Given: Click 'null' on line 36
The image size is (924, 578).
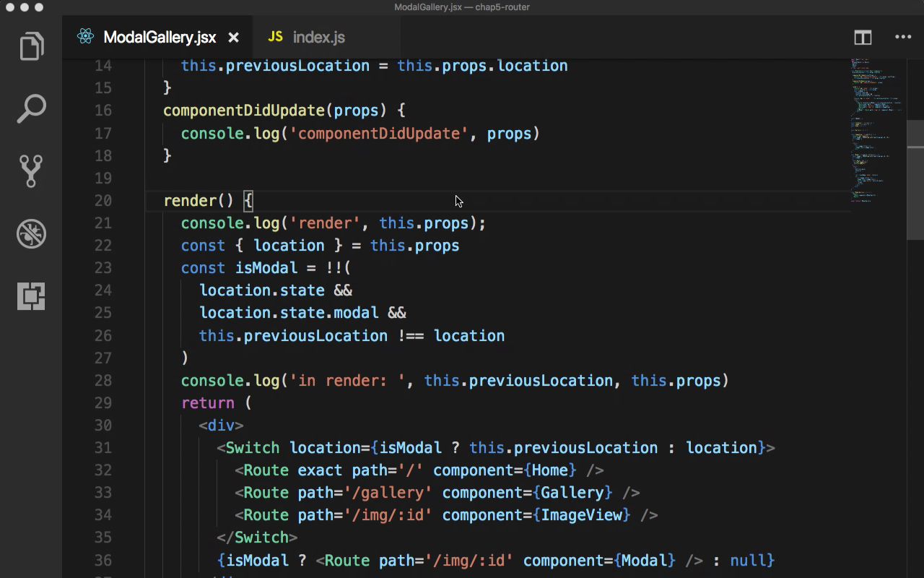Looking at the screenshot, I should [748, 561].
